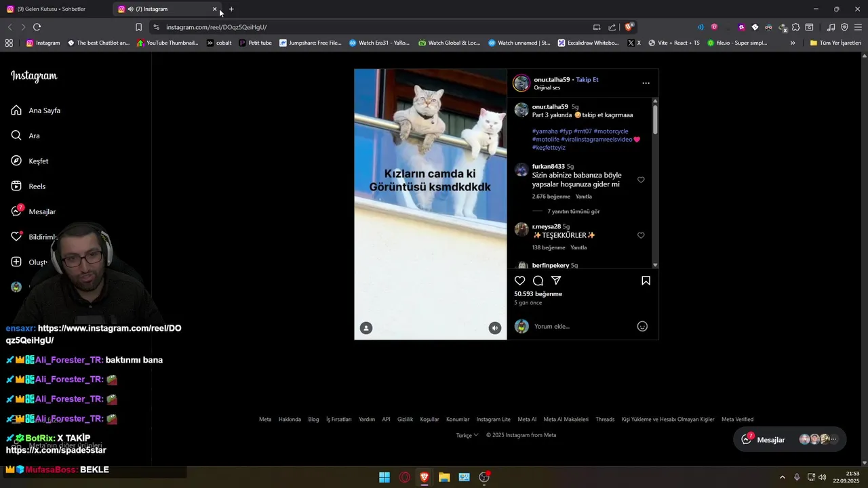Click the comment bubble icon under reel
868x488 pixels.
[538, 281]
